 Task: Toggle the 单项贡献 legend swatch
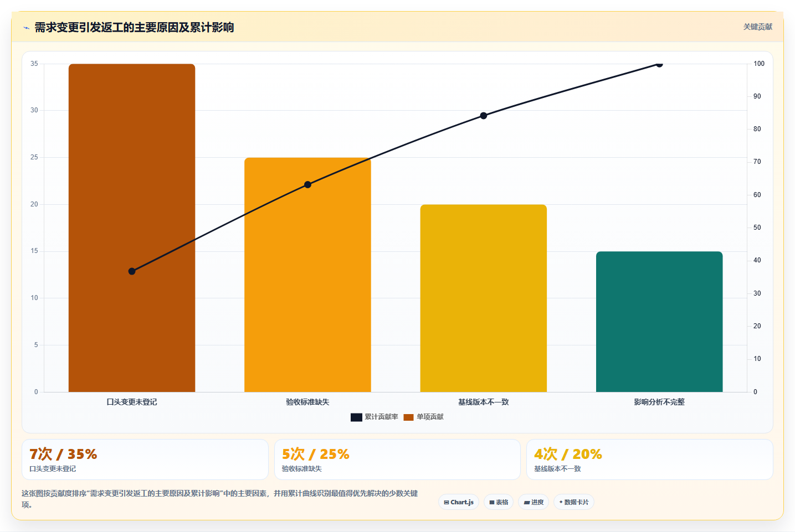pyautogui.click(x=408, y=417)
